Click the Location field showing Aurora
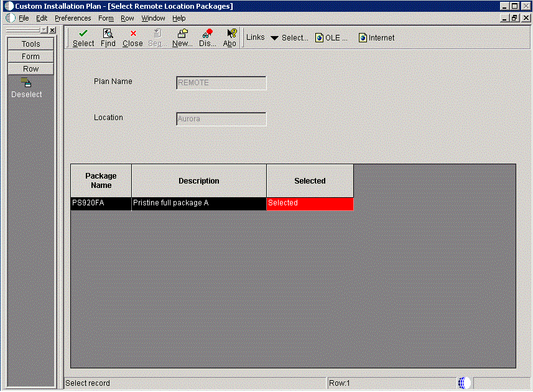The image size is (533, 392). pyautogui.click(x=221, y=119)
